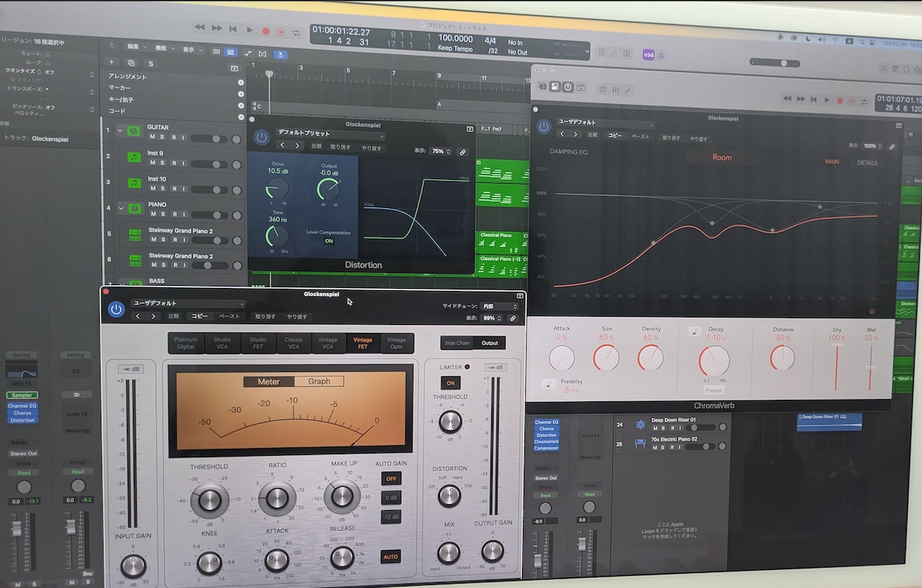Toggle global solo S button in track header
This screenshot has height=588, width=922.
[151, 63]
